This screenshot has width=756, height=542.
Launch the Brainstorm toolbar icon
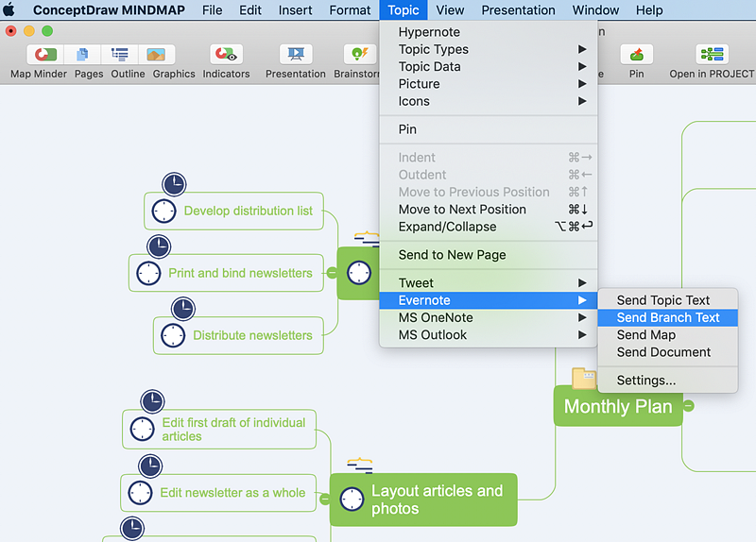360,55
